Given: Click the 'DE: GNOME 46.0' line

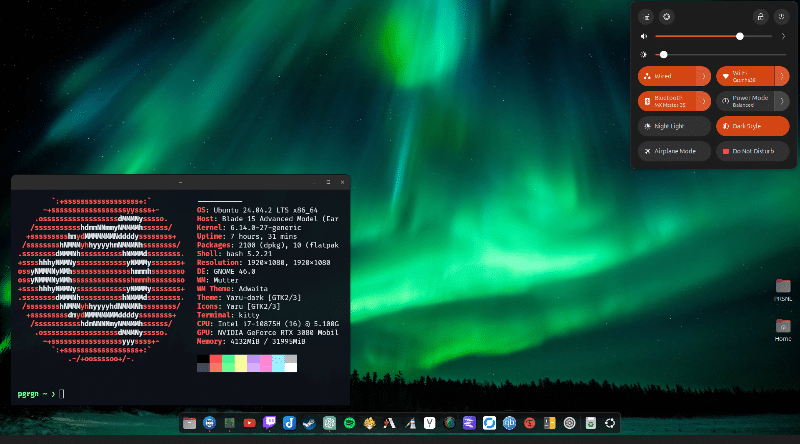Looking at the screenshot, I should tap(226, 272).
